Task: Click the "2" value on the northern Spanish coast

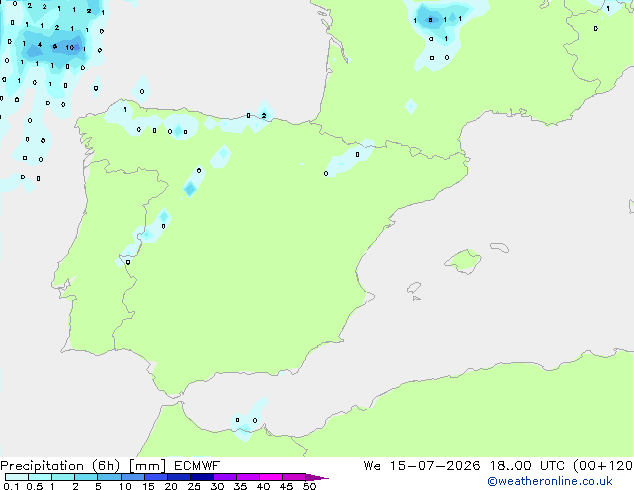Action: [x=264, y=116]
